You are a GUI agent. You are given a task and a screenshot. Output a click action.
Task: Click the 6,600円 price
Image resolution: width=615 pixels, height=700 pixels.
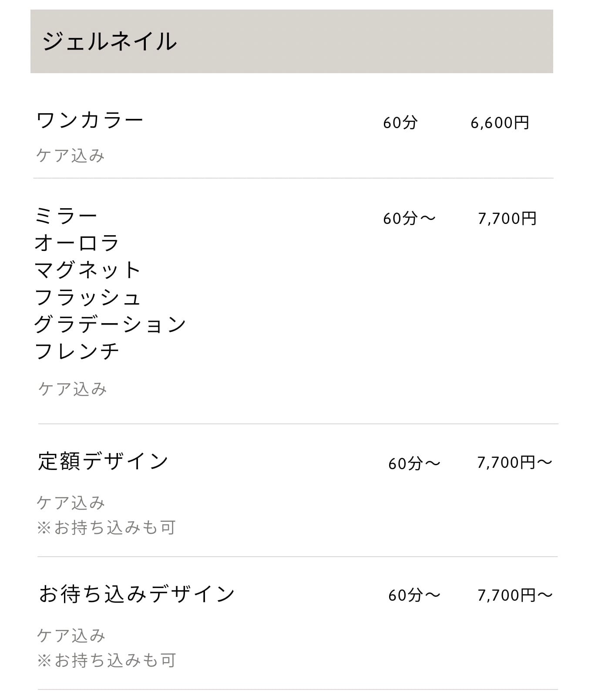[500, 123]
